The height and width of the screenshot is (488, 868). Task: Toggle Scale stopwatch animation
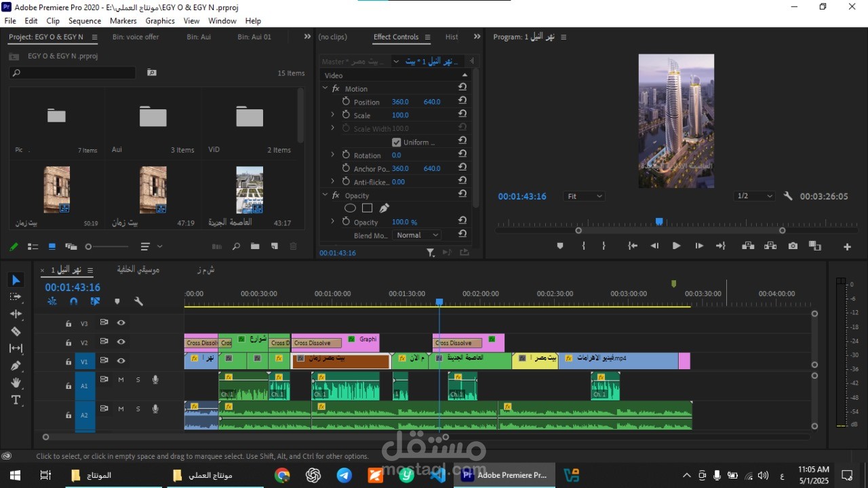346,115
